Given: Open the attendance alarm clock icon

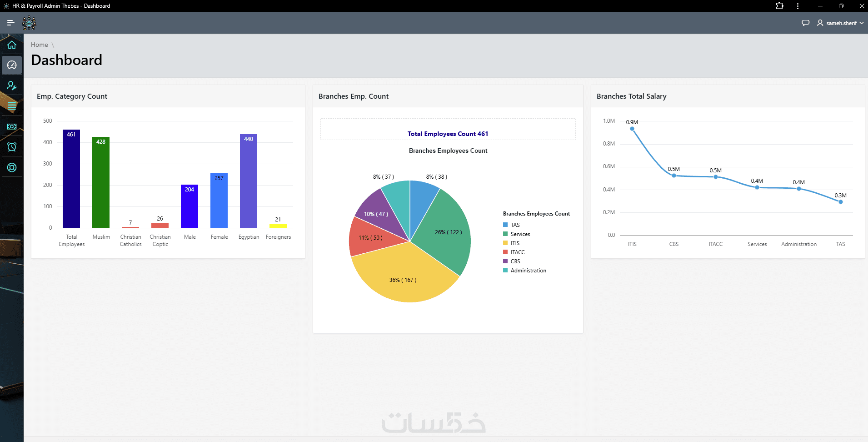Looking at the screenshot, I should coord(12,147).
